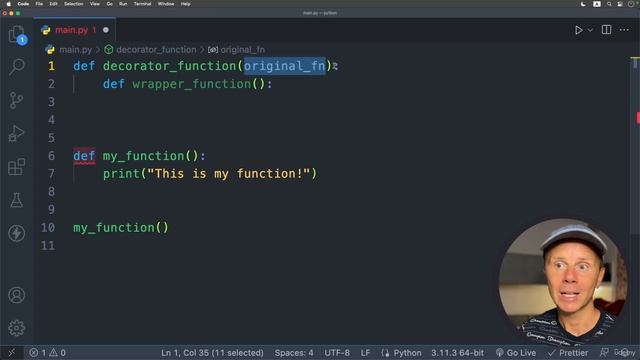Screen dimensions: 640x360
Task: Select language mode Python
Action: click(407, 353)
